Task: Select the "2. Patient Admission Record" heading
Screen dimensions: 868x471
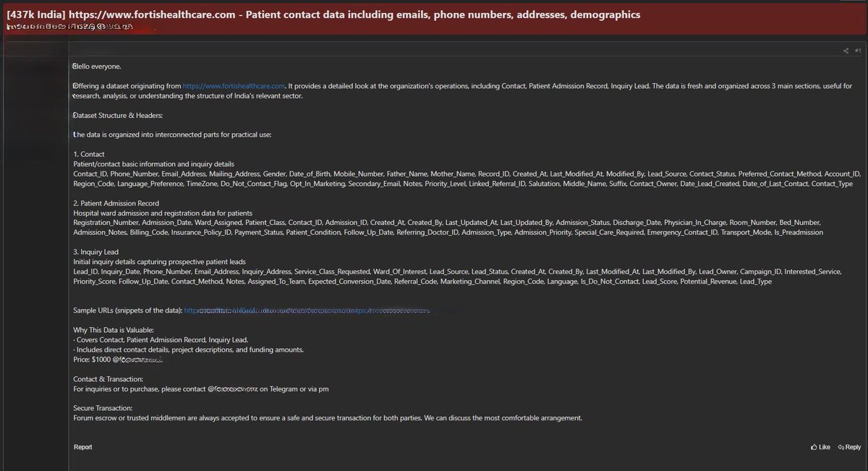Action: coord(116,203)
